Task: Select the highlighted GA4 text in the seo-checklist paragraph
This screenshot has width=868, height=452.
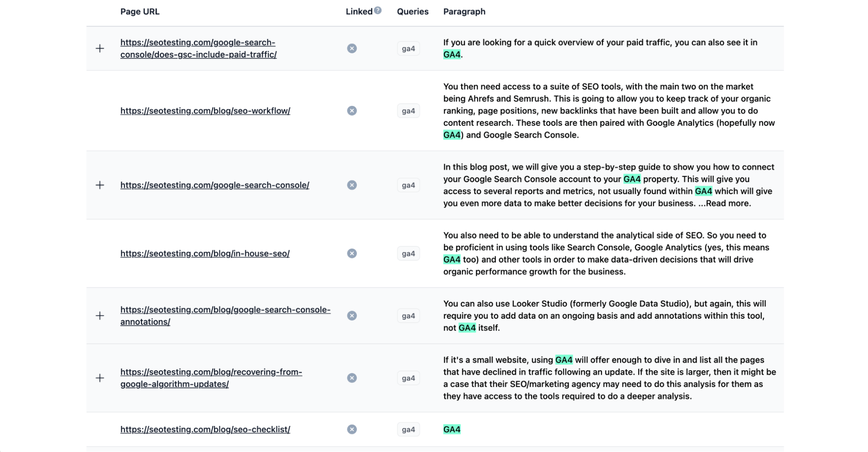Action: (452, 429)
